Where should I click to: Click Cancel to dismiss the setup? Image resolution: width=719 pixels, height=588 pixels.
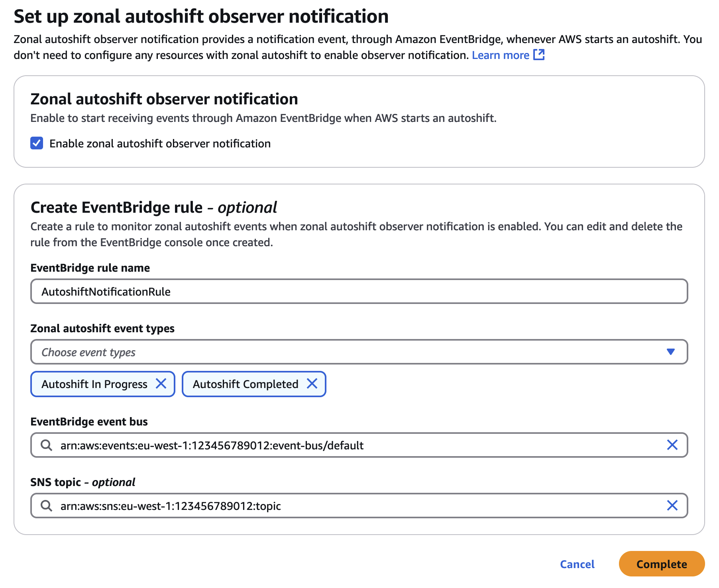577,564
